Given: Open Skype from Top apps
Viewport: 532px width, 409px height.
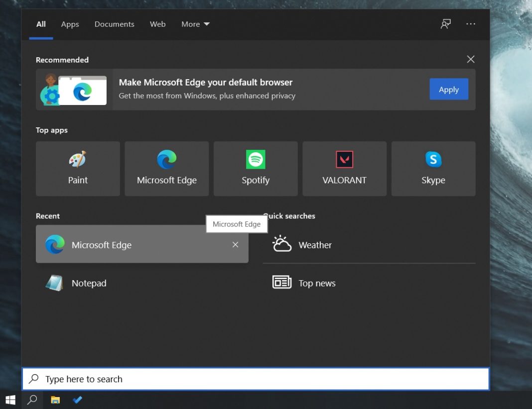Looking at the screenshot, I should 432,168.
